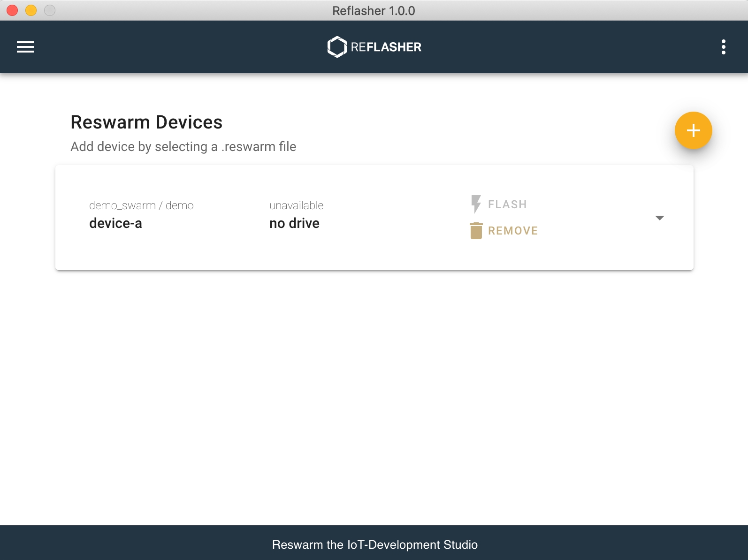This screenshot has width=748, height=560.
Task: Click the 'unavailable' status label
Action: point(296,205)
